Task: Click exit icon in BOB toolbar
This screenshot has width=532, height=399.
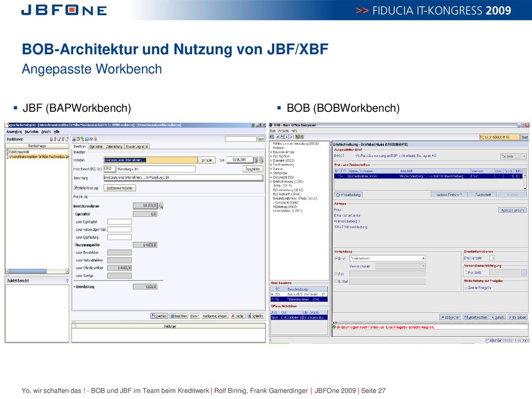Action: point(271,137)
